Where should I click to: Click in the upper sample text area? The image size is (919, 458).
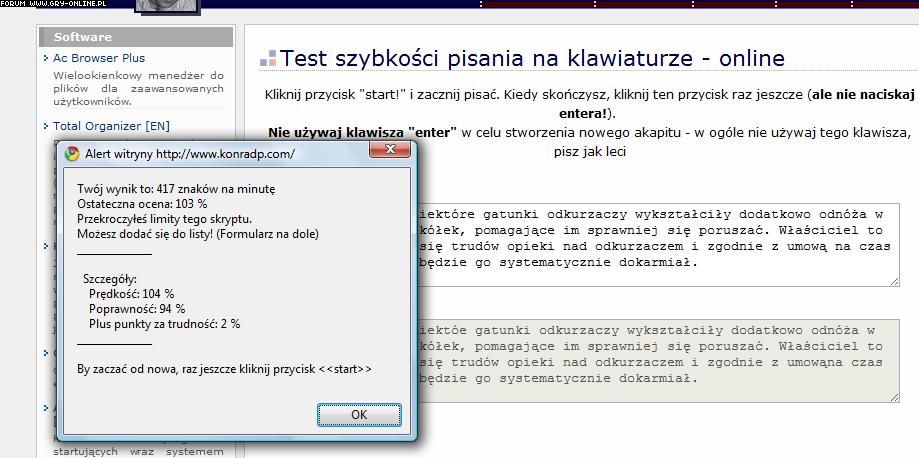tap(658, 246)
